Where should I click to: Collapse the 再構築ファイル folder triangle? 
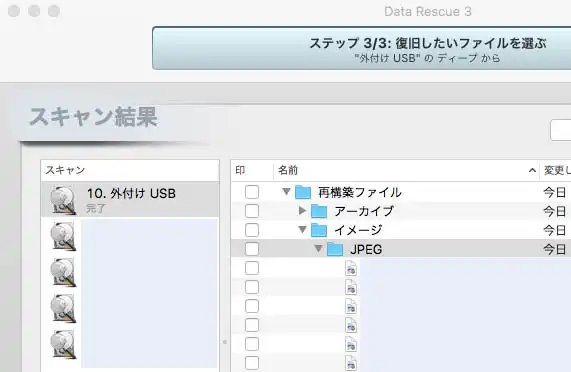pyautogui.click(x=286, y=191)
